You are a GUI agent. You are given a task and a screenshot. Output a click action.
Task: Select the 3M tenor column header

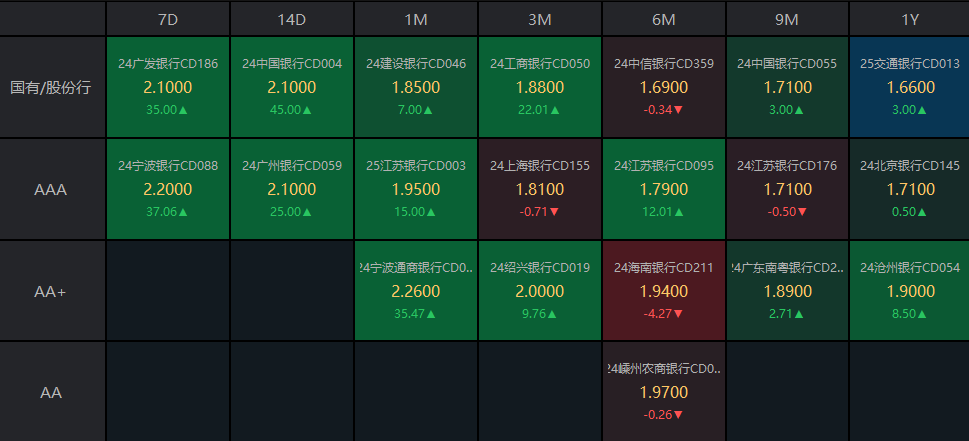(540, 19)
